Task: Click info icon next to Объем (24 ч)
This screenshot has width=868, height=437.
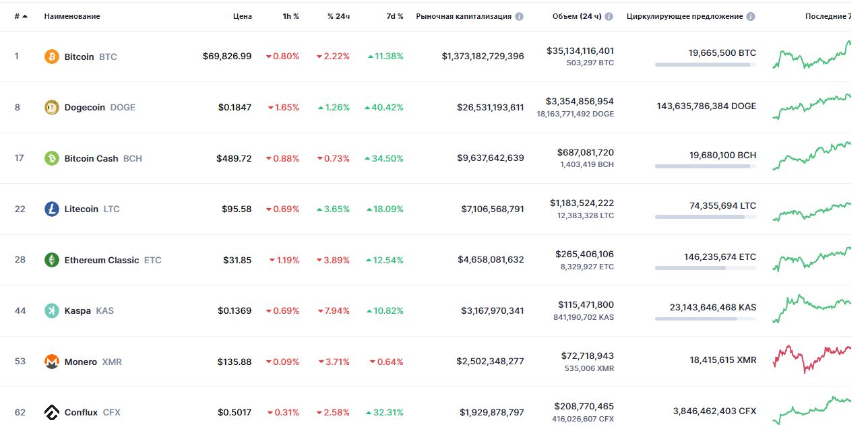Action: (x=609, y=16)
